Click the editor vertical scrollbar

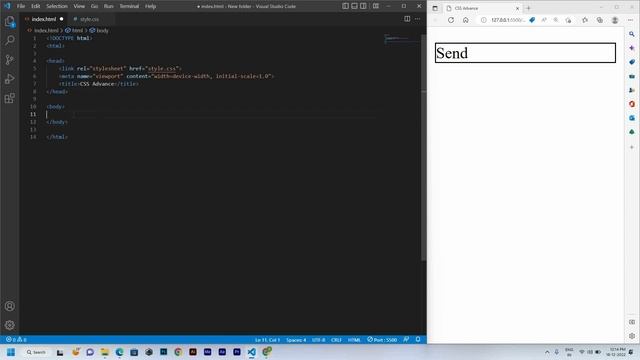pyautogui.click(x=423, y=147)
